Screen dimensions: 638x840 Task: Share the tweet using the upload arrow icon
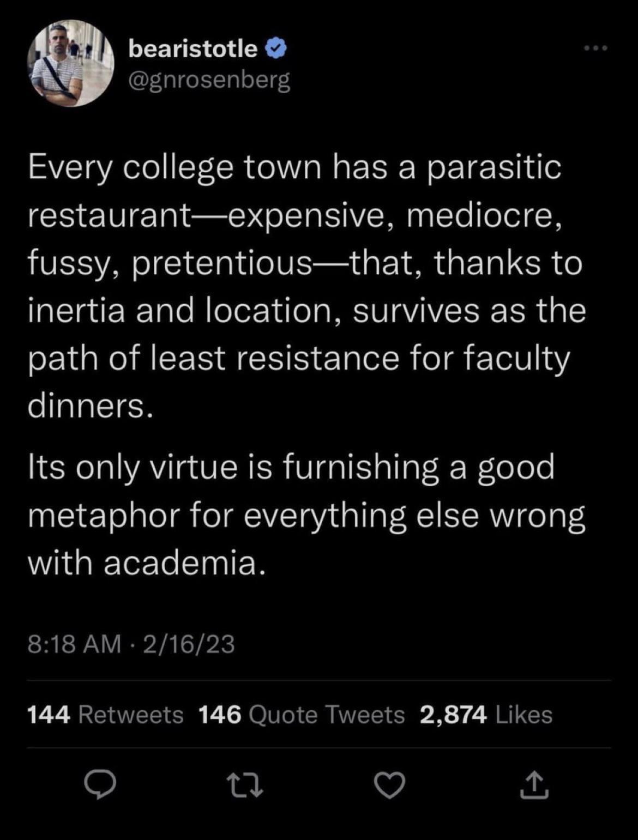(x=533, y=785)
